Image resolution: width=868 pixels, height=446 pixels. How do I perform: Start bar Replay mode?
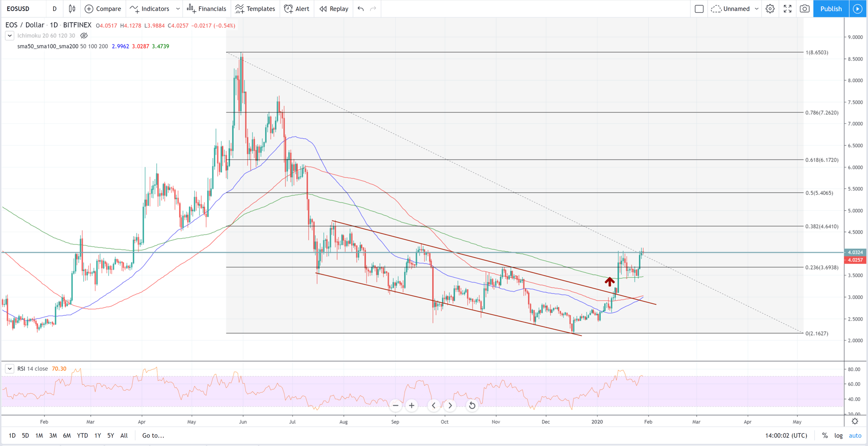click(x=334, y=9)
